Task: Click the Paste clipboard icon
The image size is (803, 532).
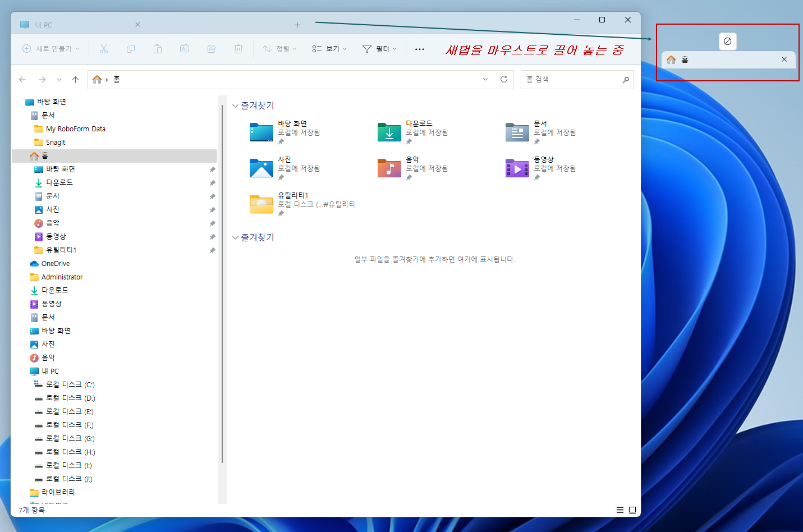Action: [x=158, y=49]
